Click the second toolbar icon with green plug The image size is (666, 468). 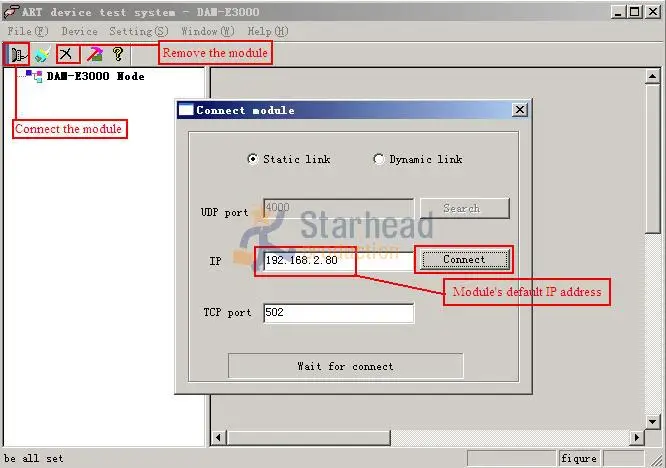coord(42,54)
